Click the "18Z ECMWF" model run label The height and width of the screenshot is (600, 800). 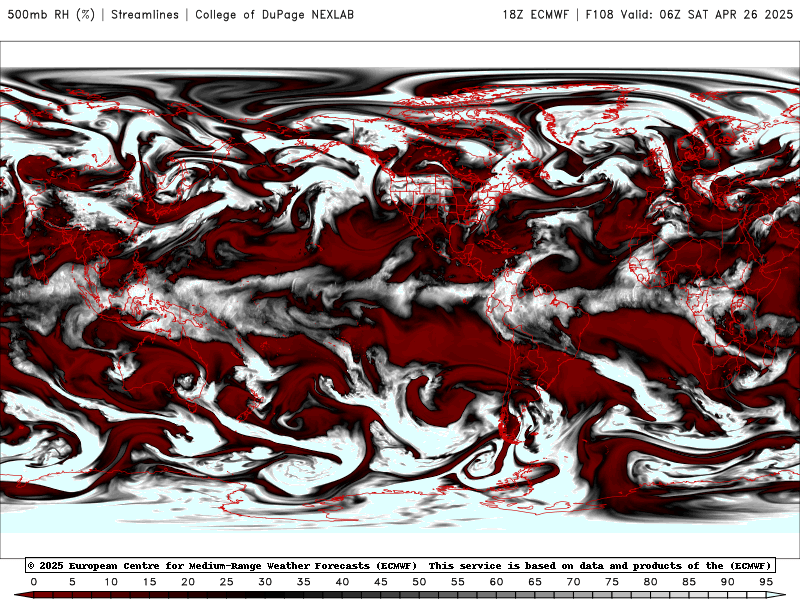[x=535, y=14]
